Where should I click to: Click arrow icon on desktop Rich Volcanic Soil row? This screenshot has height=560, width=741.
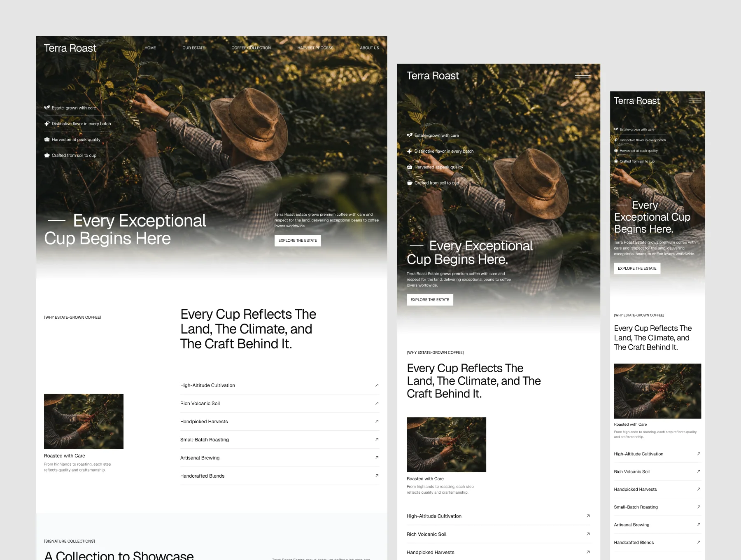click(x=377, y=403)
